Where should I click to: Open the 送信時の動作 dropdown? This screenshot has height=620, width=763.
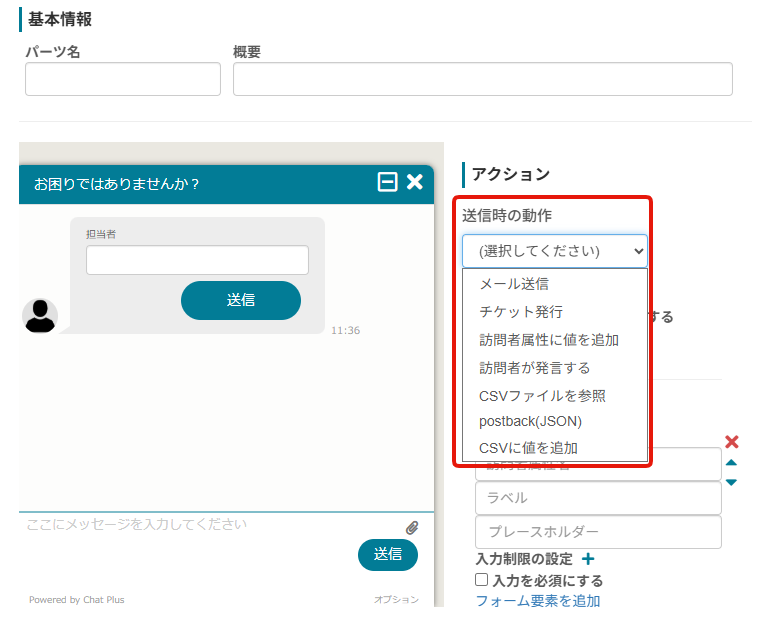(x=555, y=251)
